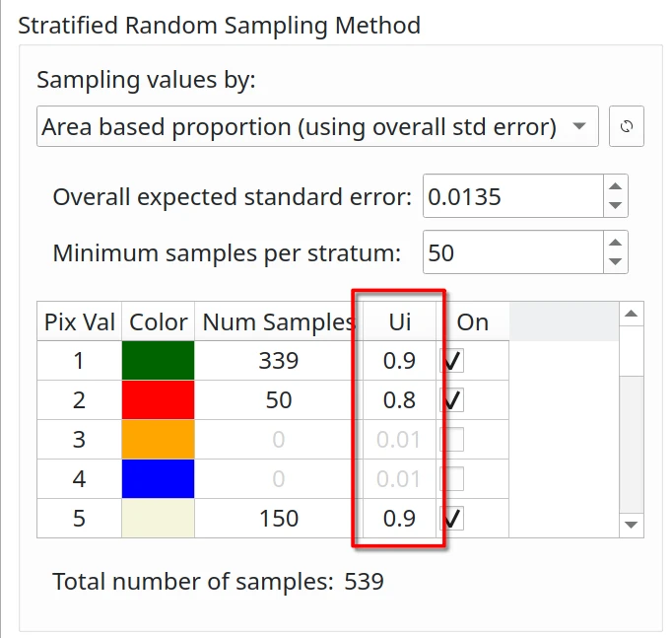Increase minimum samples per stratum
The width and height of the screenshot is (672, 638).
pos(616,243)
